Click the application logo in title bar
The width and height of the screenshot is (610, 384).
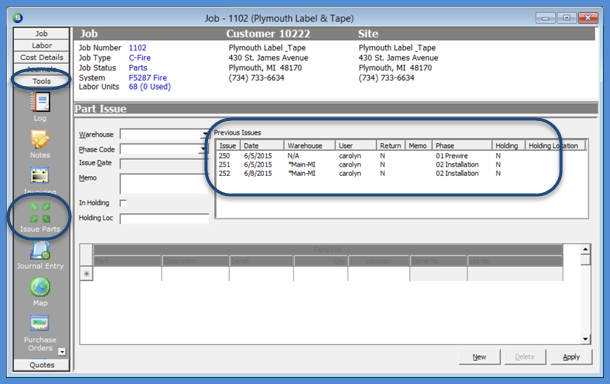point(18,18)
